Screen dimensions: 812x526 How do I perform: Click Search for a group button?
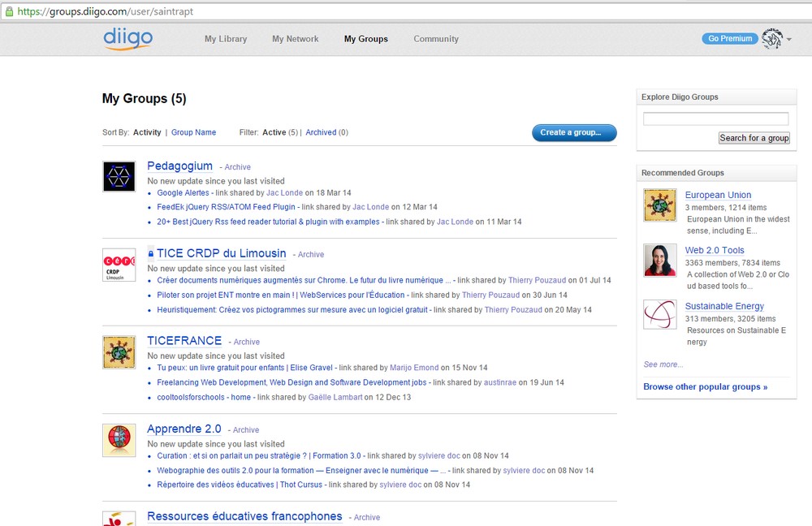tap(754, 138)
